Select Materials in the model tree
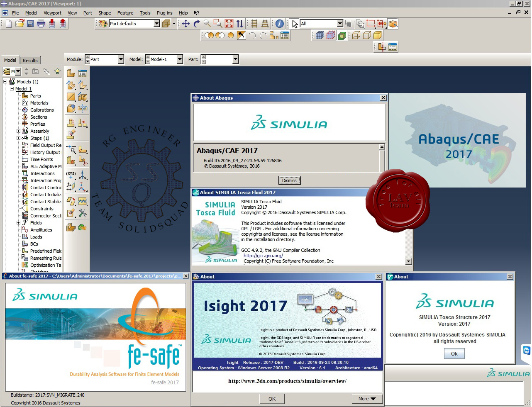Viewport: 532px width, 407px height. coord(39,103)
